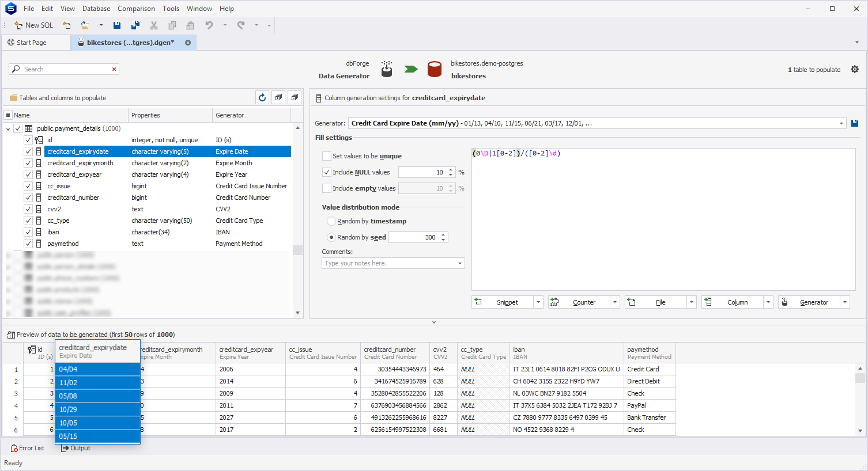Select the Random by timestamp radio button
This screenshot has width=868, height=471.
(x=331, y=221)
